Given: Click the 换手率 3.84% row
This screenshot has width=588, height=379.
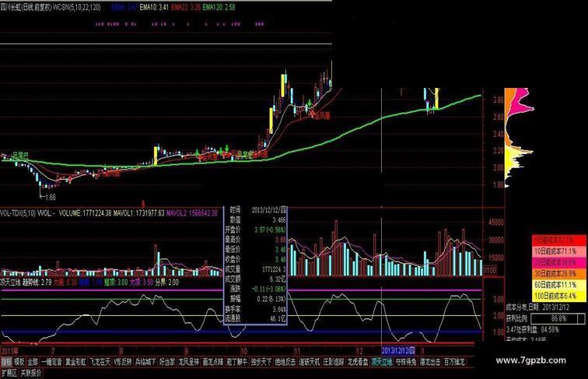Looking at the screenshot, I should coord(255,309).
